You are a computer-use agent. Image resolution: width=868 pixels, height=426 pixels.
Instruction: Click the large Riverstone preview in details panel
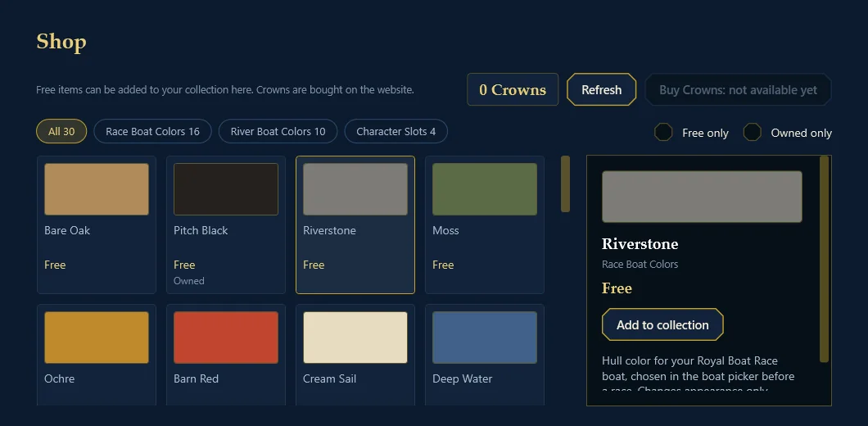(x=702, y=197)
